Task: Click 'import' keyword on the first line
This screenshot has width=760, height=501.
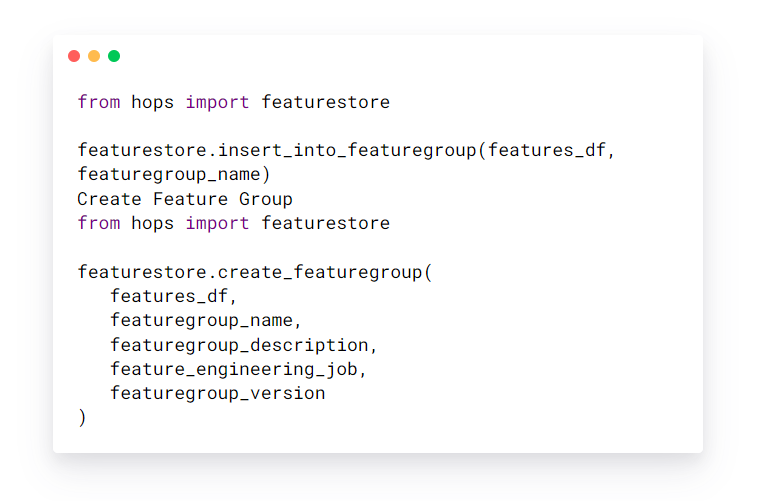Action: pyautogui.click(x=218, y=102)
